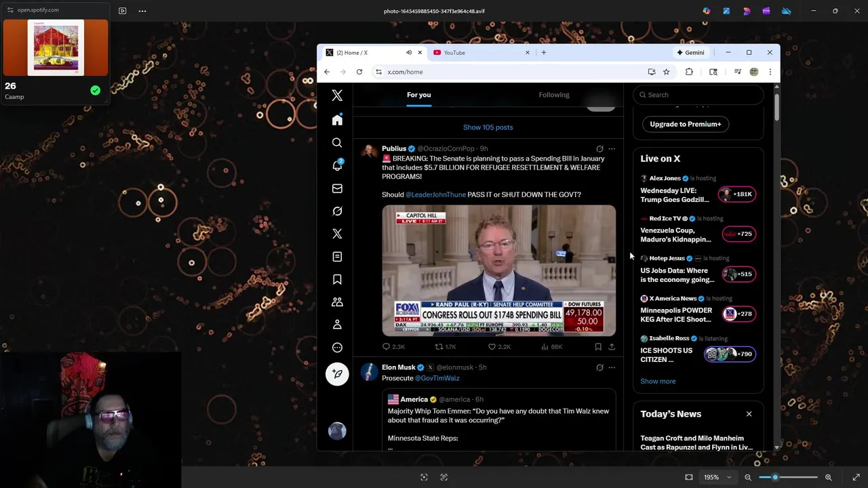Open the @LeaderJohnThune mention link
The width and height of the screenshot is (868, 488).
pos(435,195)
